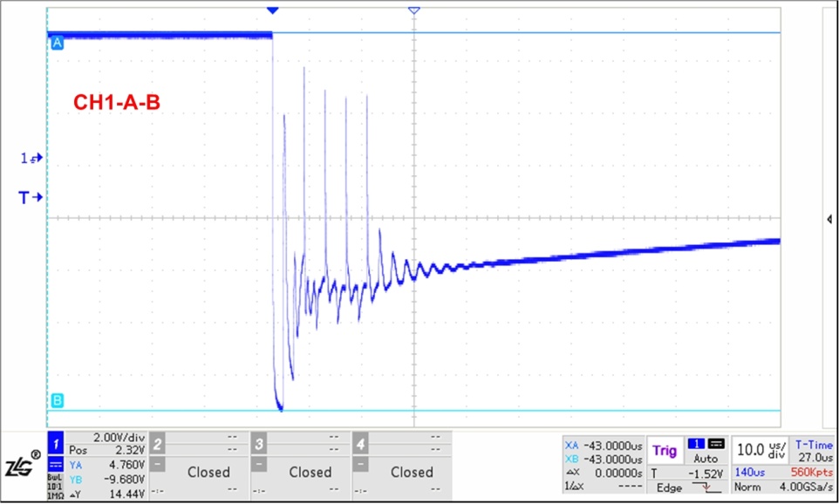This screenshot has width=839, height=504.
Task: Click the trigger level T marker arrow
Action: (x=31, y=198)
